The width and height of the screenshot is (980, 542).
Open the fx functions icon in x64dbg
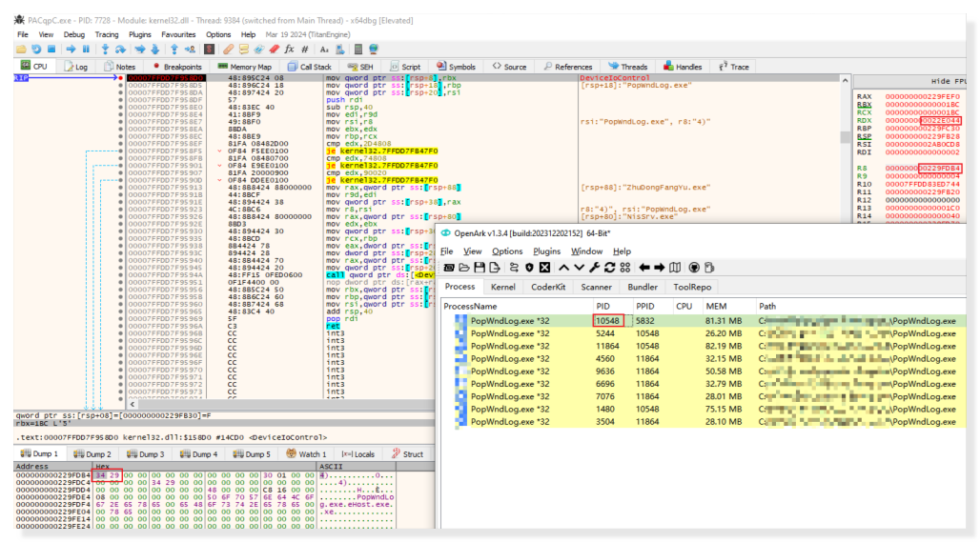pos(287,49)
